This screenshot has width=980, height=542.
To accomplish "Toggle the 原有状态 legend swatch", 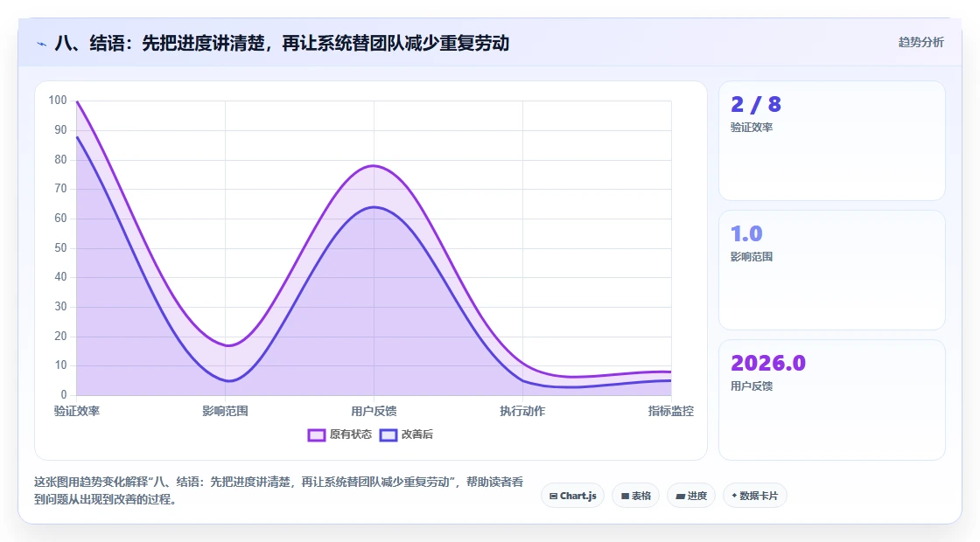I will click(x=316, y=434).
